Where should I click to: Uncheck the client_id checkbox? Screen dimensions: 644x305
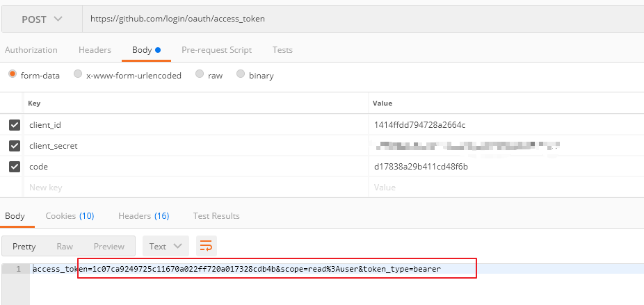14,125
